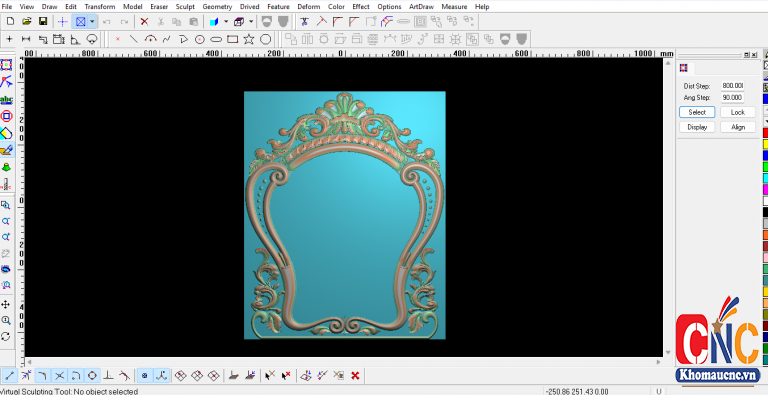This screenshot has height=395, width=768.
Task: Click the red X delete icon in top toolbar
Action: pyautogui.click(x=144, y=22)
